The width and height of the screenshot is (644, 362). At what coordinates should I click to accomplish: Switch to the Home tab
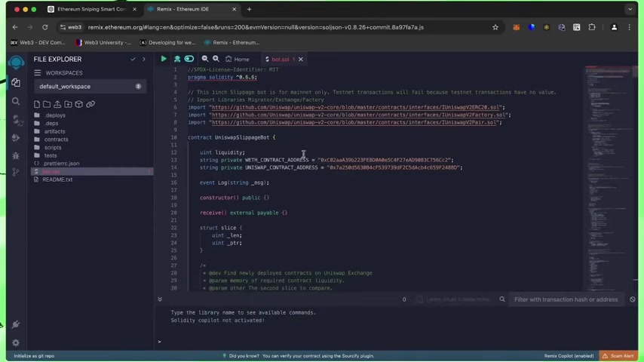(x=238, y=59)
